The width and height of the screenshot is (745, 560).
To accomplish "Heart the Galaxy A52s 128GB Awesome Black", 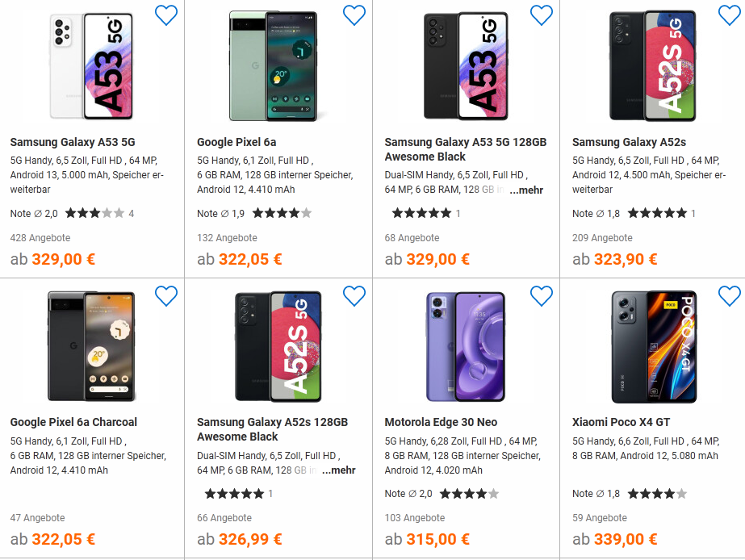I will tap(354, 296).
